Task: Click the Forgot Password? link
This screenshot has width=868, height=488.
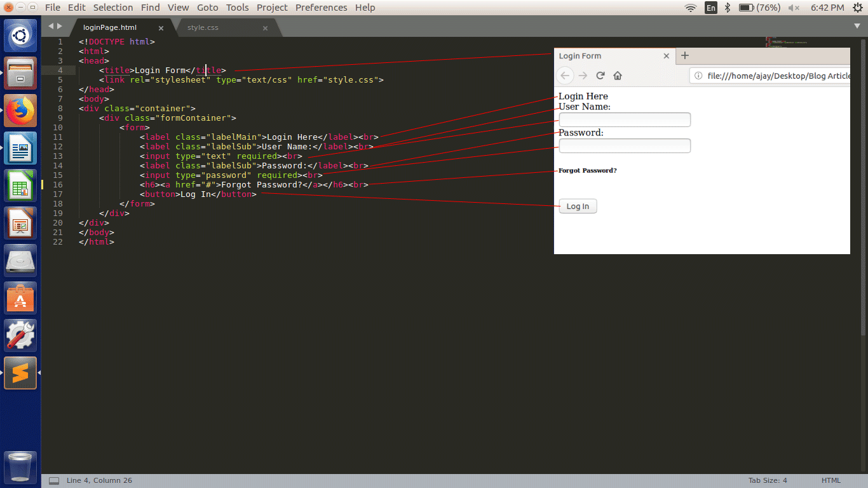Action: pos(586,170)
